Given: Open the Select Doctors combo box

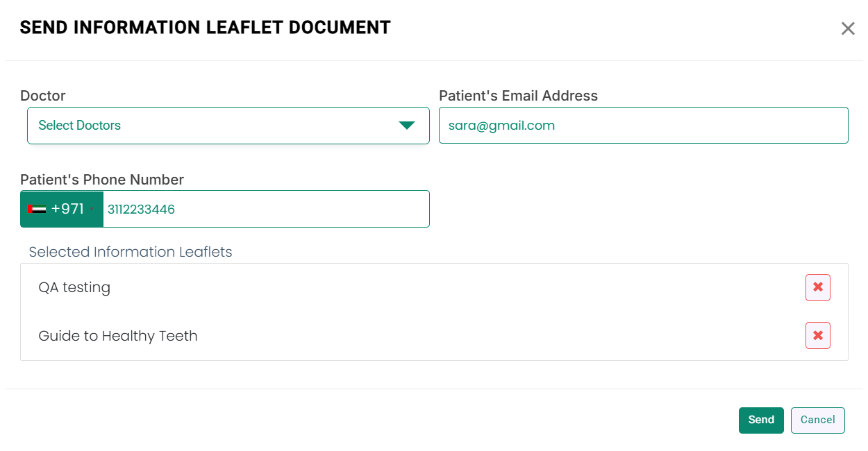Looking at the screenshot, I should click(228, 126).
